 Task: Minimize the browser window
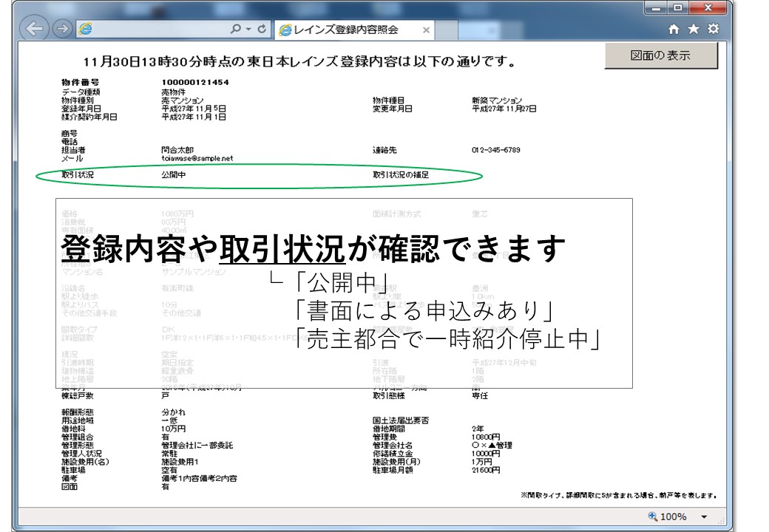click(656, 8)
